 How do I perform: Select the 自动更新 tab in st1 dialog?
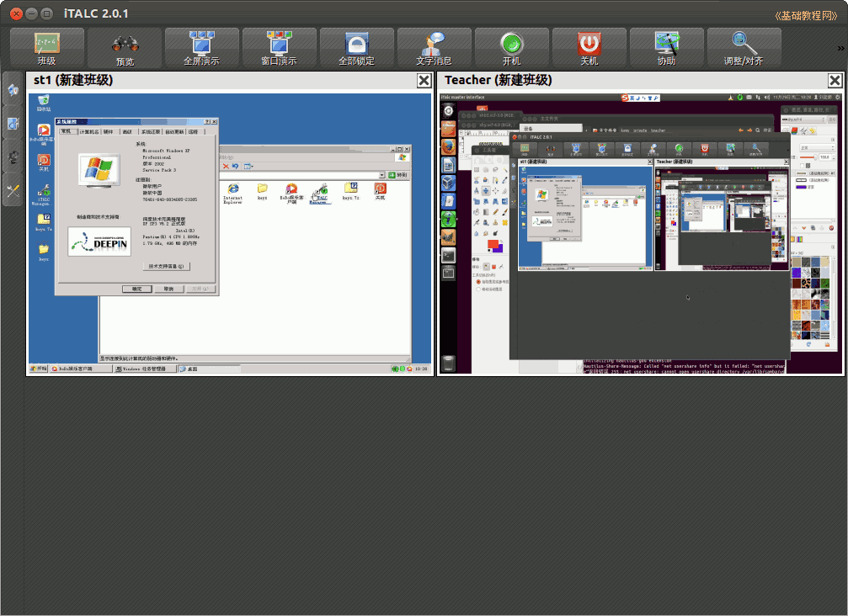pyautogui.click(x=174, y=131)
